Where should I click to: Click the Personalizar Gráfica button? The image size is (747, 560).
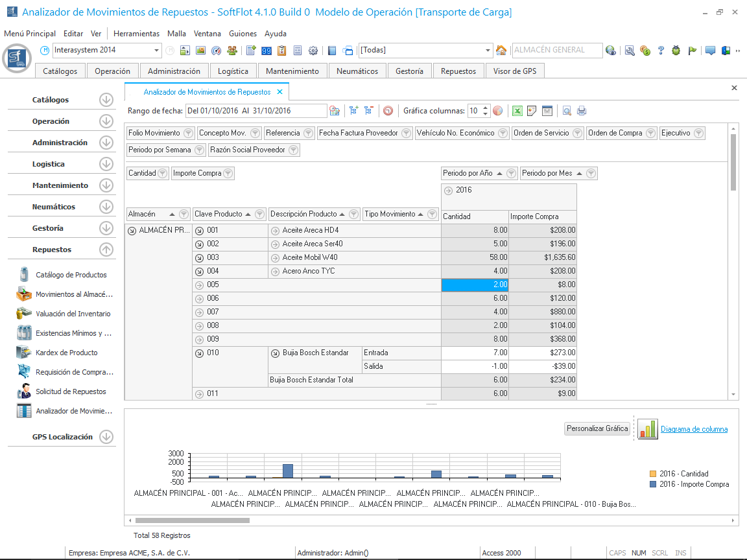point(597,428)
